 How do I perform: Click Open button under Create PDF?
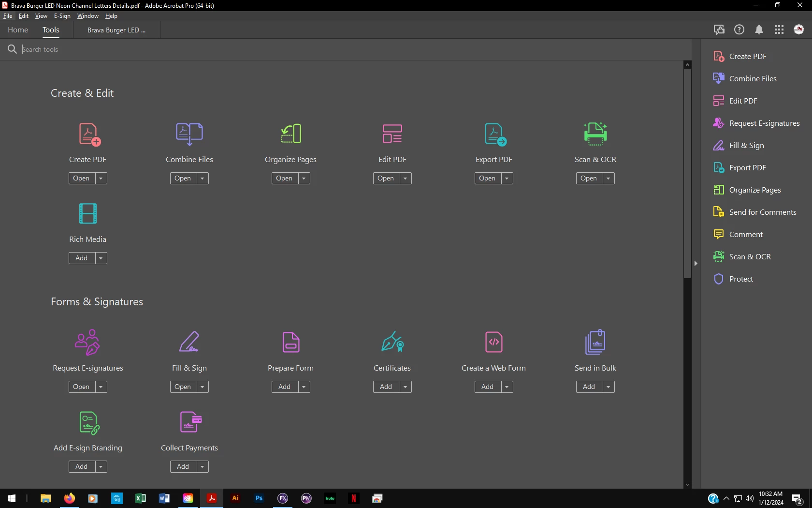click(82, 179)
